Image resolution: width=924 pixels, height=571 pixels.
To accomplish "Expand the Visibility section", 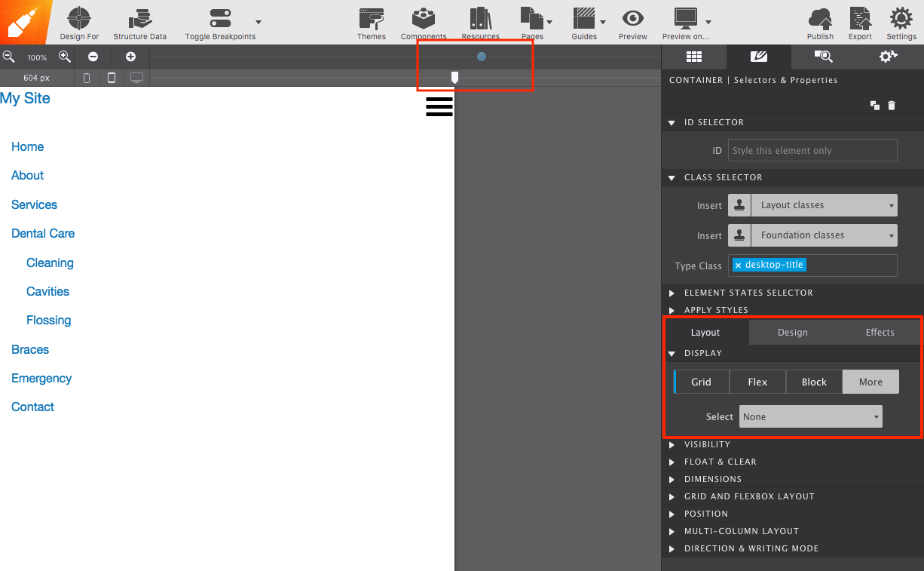I will 672,444.
